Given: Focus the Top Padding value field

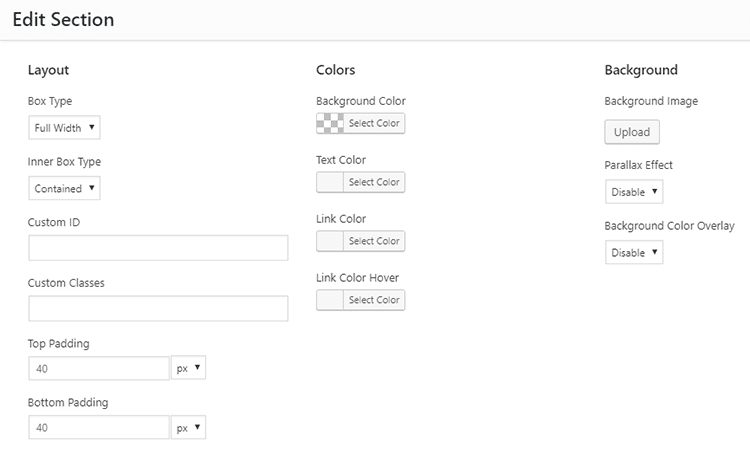Looking at the screenshot, I should [x=99, y=368].
